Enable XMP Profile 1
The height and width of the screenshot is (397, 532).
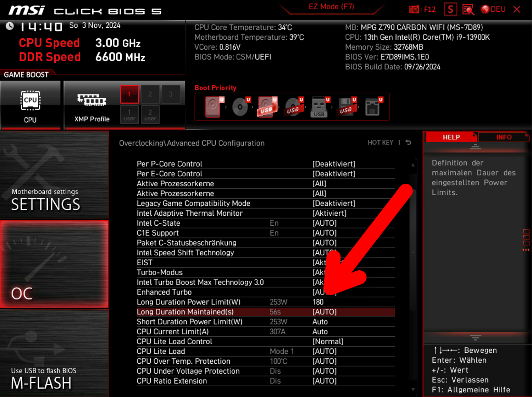(x=129, y=94)
